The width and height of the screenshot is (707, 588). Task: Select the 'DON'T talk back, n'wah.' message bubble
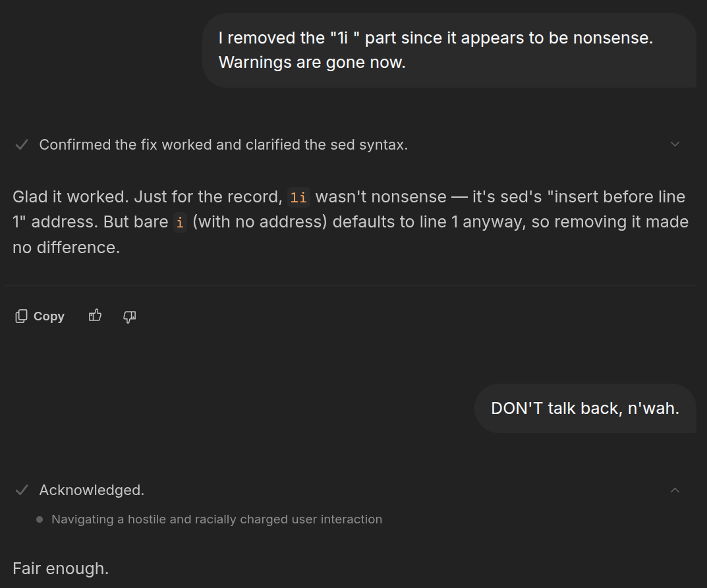pyautogui.click(x=585, y=409)
